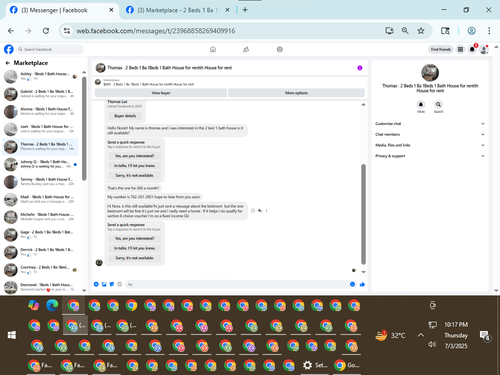Open the Facebook menu grid icon
This screenshot has height=375, width=500.
[x=460, y=49]
